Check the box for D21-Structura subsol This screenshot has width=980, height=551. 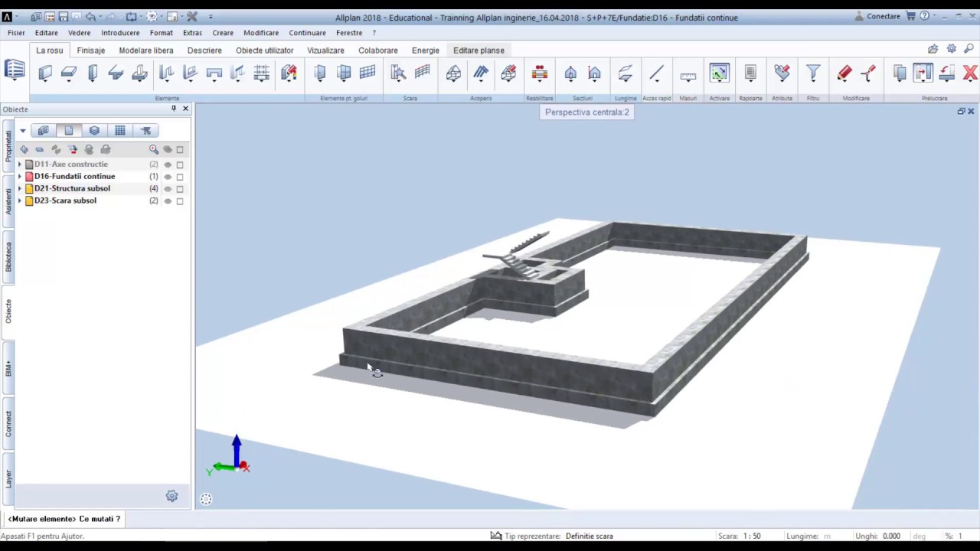point(180,189)
